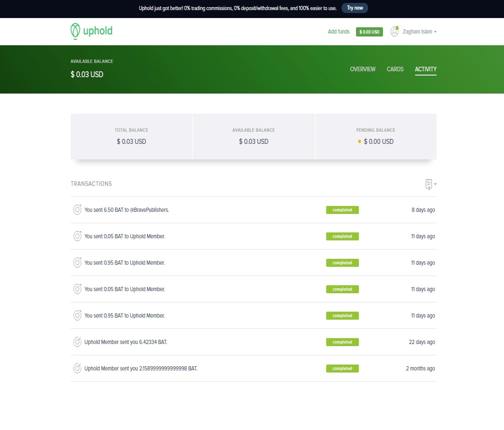504x430 pixels.
Task: Click the Try now button in banner
Action: 355,8
